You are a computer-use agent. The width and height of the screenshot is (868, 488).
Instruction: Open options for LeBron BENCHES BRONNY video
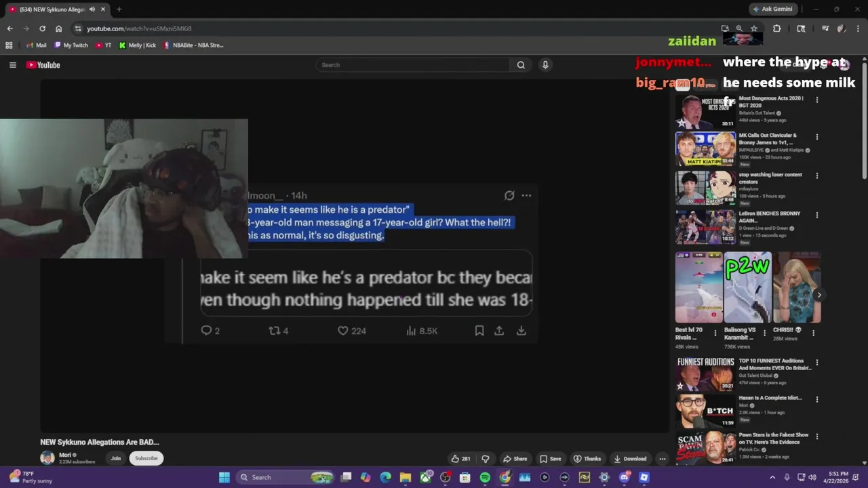(816, 215)
